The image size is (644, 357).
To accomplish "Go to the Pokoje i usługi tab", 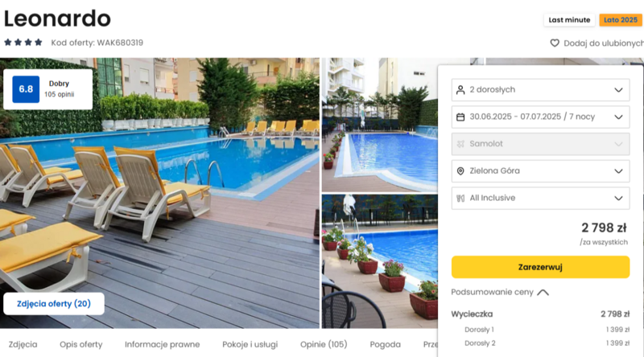I will pyautogui.click(x=250, y=344).
